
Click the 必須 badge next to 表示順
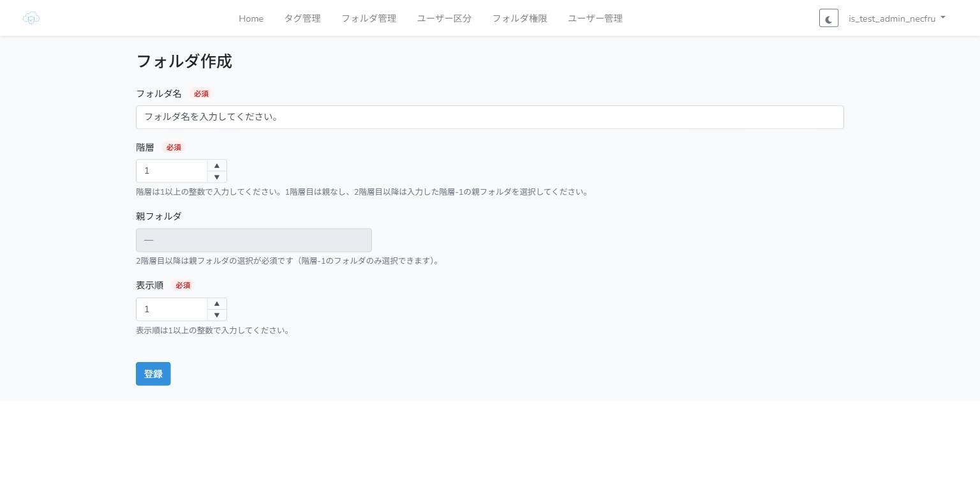tap(183, 285)
